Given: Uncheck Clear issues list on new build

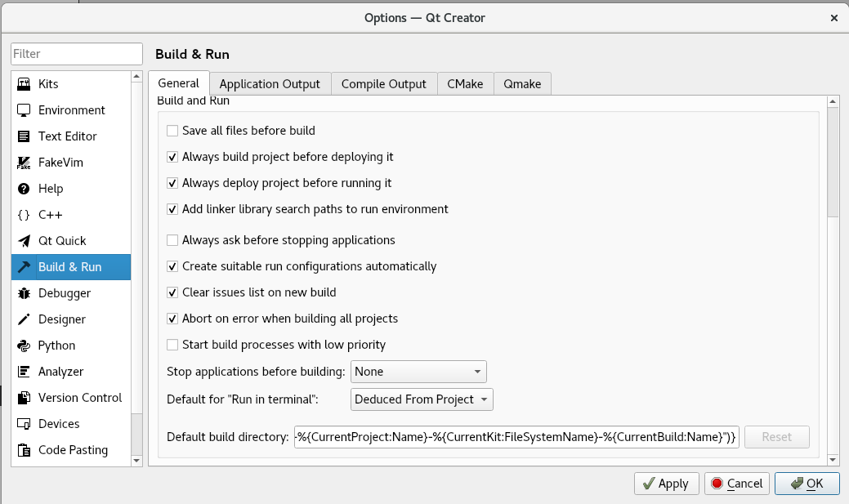Looking at the screenshot, I should (x=172, y=292).
